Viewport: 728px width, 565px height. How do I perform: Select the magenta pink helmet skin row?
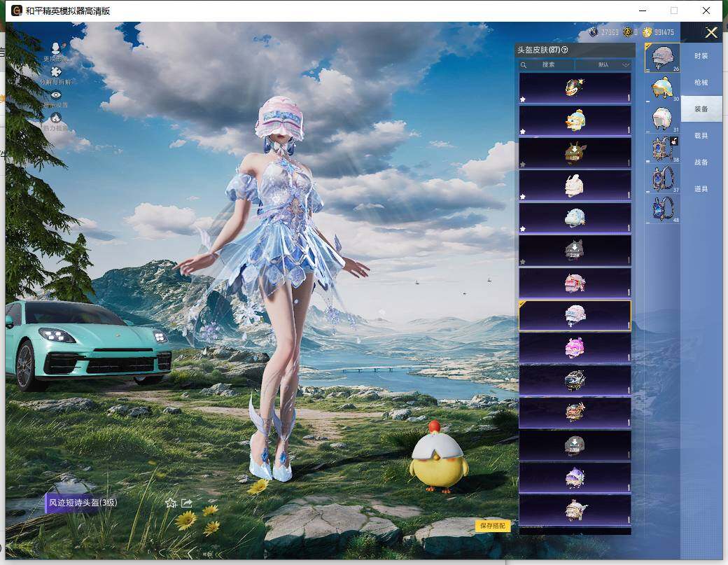(575, 348)
